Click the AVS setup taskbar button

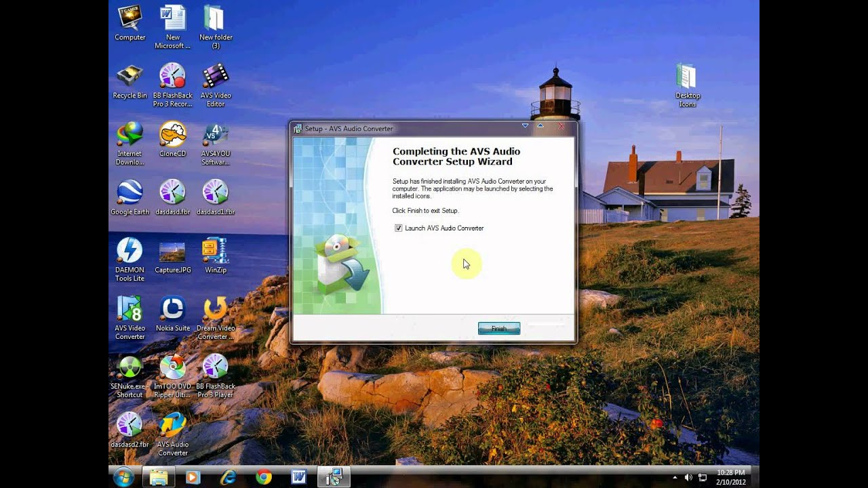coord(334,477)
